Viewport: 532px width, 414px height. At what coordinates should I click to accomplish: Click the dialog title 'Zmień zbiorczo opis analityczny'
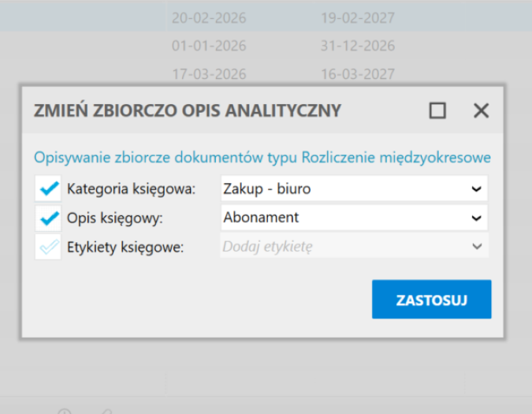188,110
